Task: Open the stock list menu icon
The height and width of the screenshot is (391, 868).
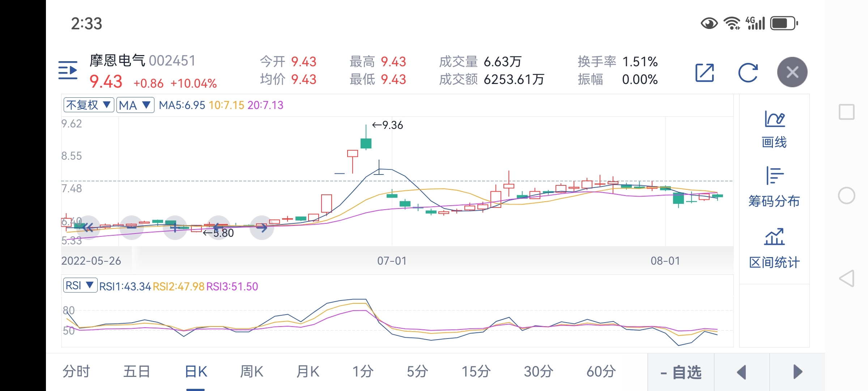Action: click(68, 70)
